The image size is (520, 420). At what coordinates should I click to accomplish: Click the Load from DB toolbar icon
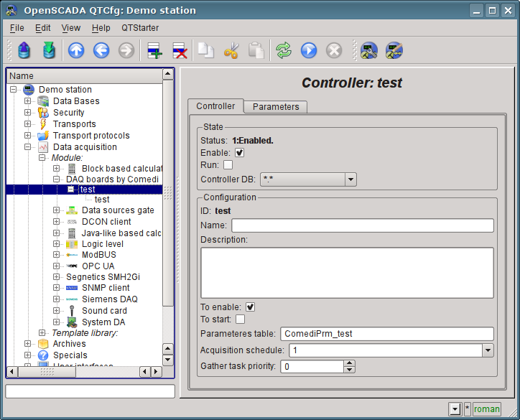[x=24, y=50]
